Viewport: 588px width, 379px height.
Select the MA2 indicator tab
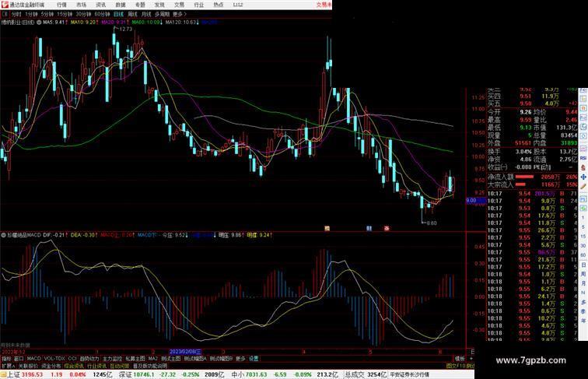click(x=153, y=359)
